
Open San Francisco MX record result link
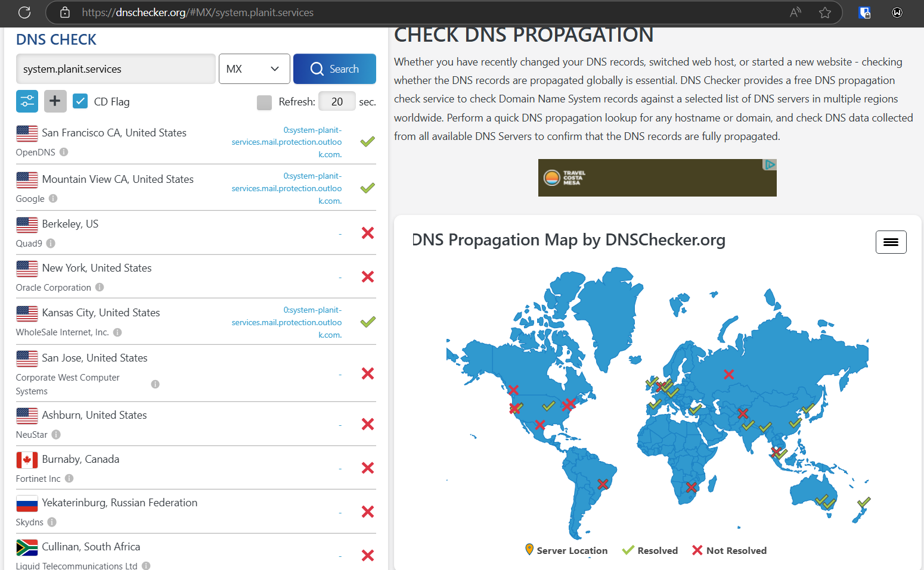(x=287, y=142)
